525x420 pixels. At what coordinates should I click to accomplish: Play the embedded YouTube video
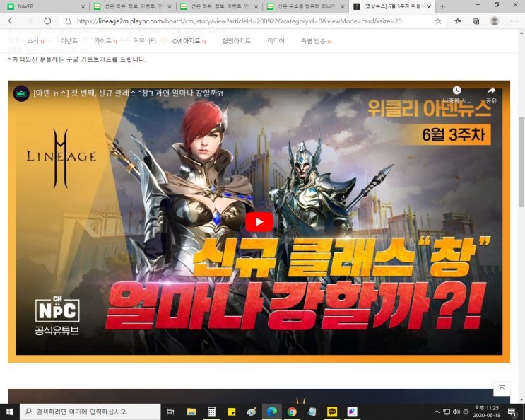click(259, 222)
